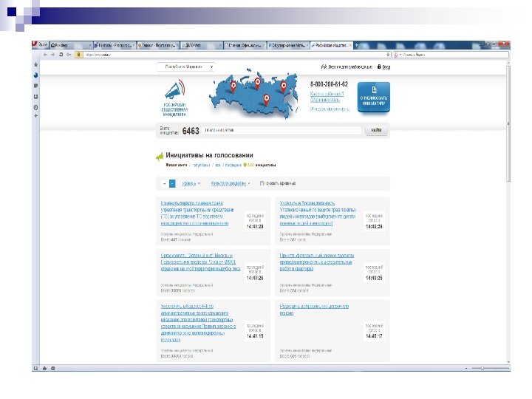Switch to the second browser tab
Image resolution: width=532 pixels, height=399 pixels.
pyautogui.click(x=115, y=45)
